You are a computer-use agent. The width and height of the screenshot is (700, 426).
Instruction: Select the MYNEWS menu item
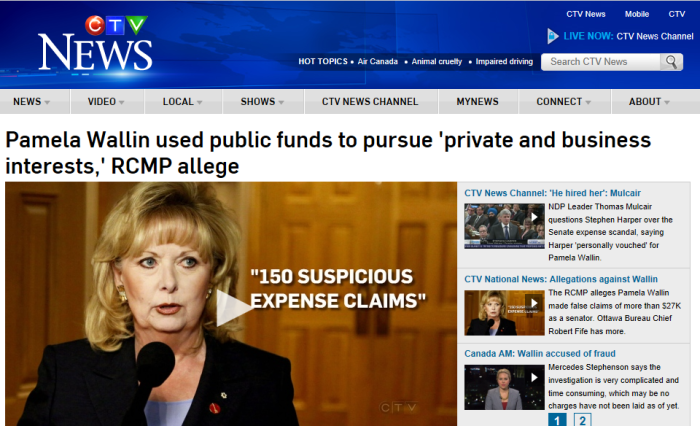coord(477,102)
